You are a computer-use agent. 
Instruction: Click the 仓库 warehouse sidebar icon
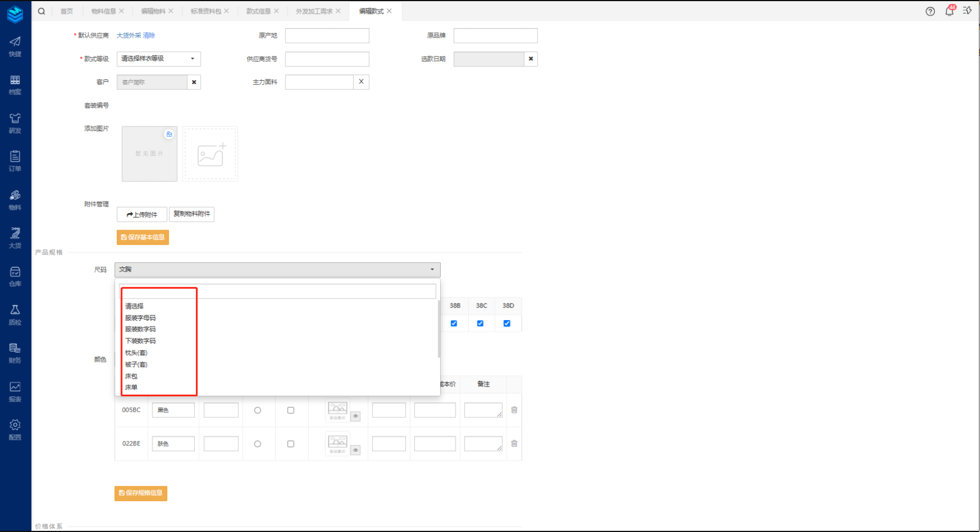coord(15,276)
